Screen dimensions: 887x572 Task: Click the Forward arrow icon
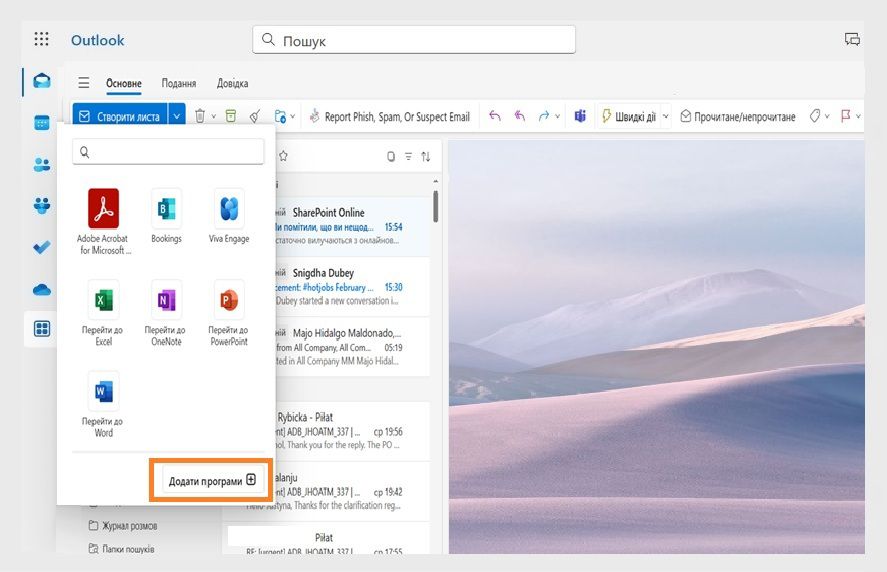click(x=544, y=116)
